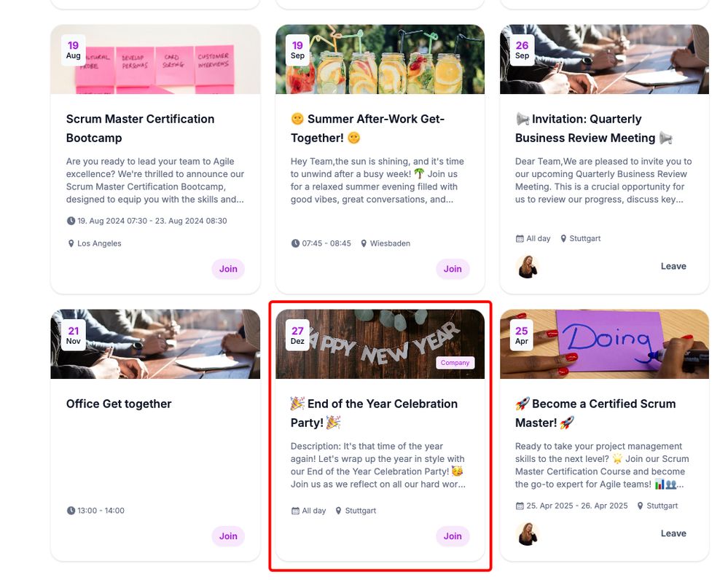
Task: Join the End of the Year Celebration Party
Action: coord(453,536)
